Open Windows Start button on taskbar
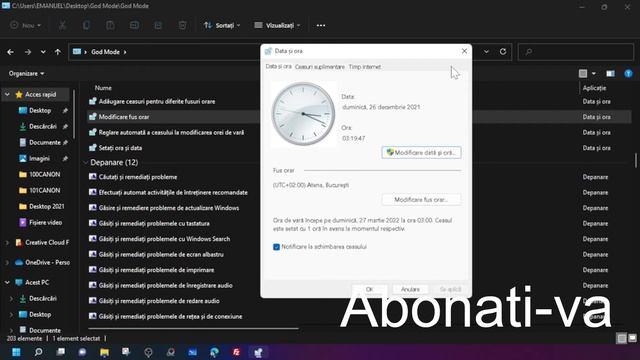Viewport: 640px width, 360px height. pos(16,352)
